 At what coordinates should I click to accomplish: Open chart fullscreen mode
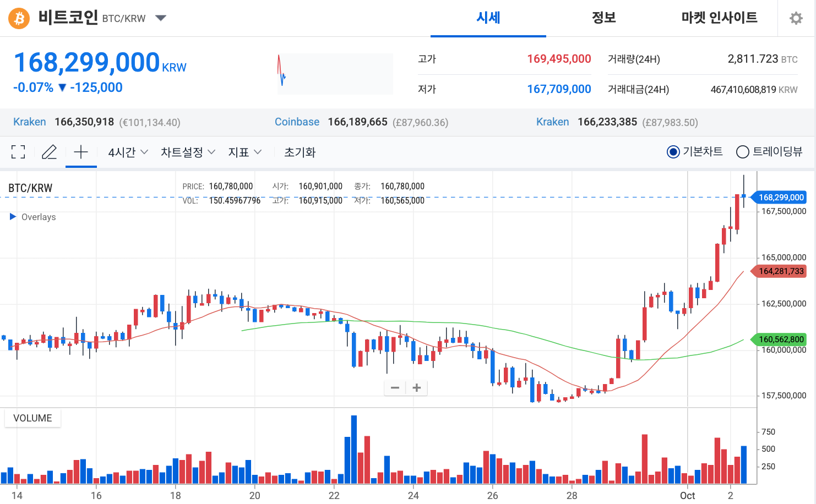(18, 152)
